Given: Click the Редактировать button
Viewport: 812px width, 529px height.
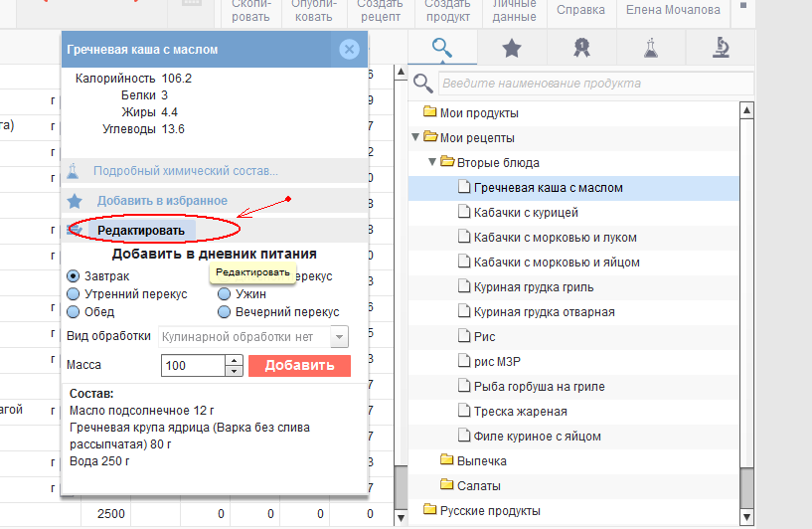Looking at the screenshot, I should pos(141,231).
